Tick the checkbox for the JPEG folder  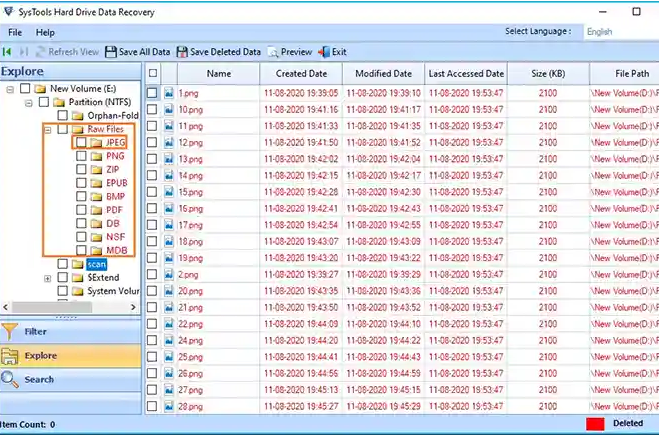[x=81, y=143]
